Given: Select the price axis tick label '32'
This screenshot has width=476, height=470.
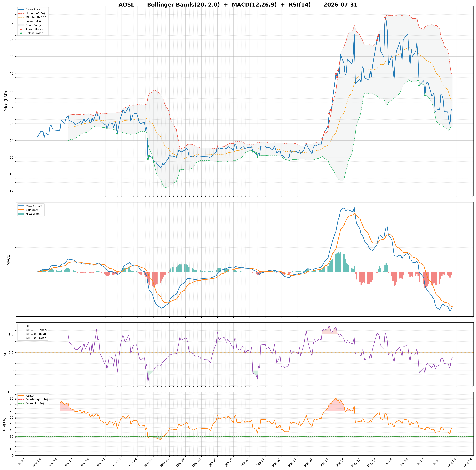Looking at the screenshot, I should [x=12, y=107].
